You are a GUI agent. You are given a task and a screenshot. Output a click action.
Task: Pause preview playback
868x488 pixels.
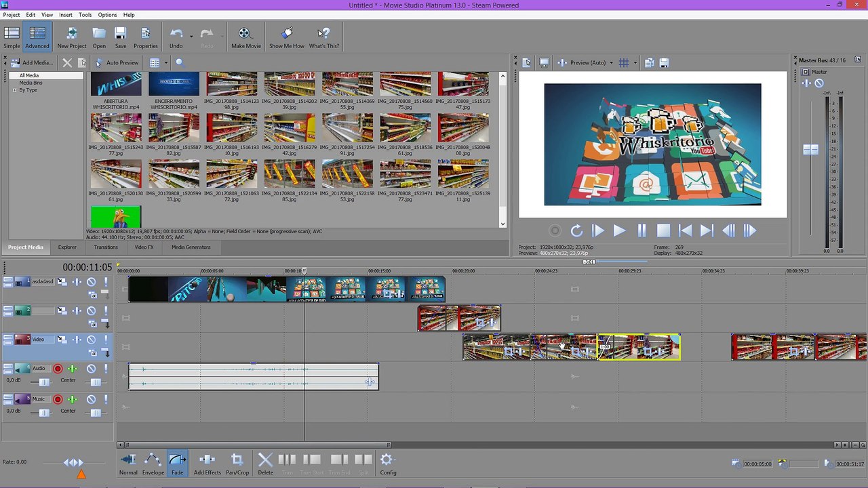[x=642, y=231]
